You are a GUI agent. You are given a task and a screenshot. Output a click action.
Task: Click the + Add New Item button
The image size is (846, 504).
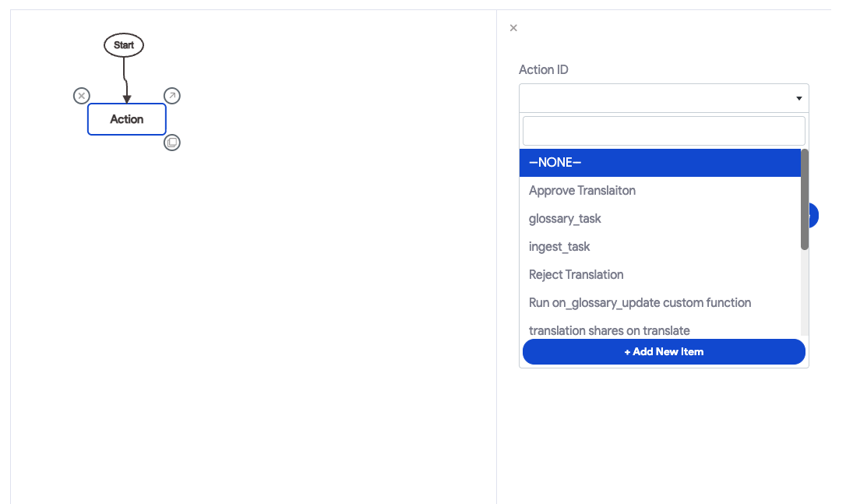[x=664, y=352]
